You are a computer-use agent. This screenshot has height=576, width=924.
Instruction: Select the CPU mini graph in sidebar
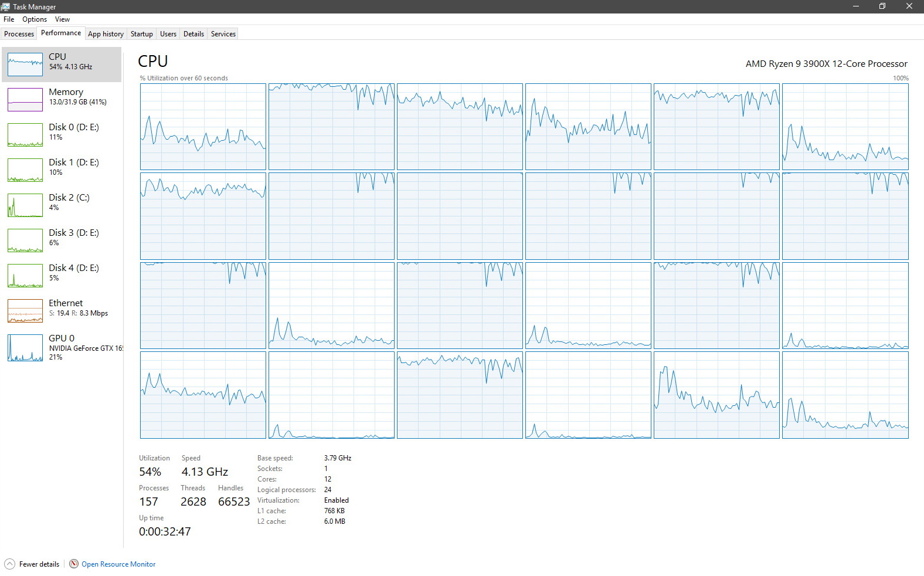(25, 65)
